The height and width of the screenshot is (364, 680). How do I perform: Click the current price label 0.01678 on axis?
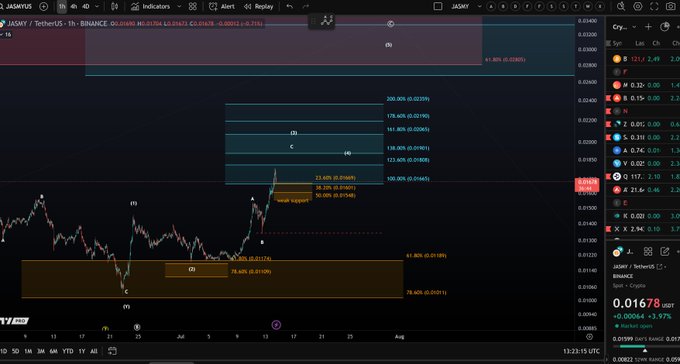[587, 185]
